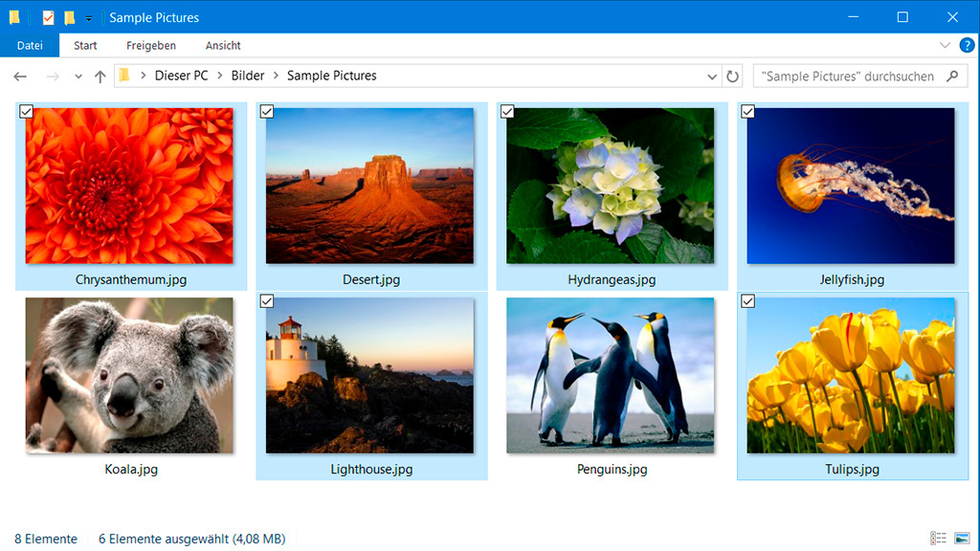980x551 pixels.
Task: Select the Lighthouse thumbnail
Action: coord(370,375)
